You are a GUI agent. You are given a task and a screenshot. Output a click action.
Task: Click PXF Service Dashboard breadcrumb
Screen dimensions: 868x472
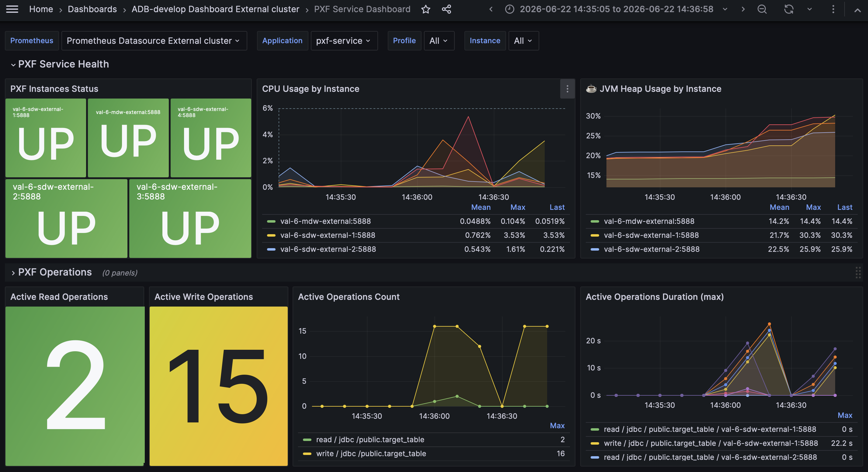(x=362, y=9)
